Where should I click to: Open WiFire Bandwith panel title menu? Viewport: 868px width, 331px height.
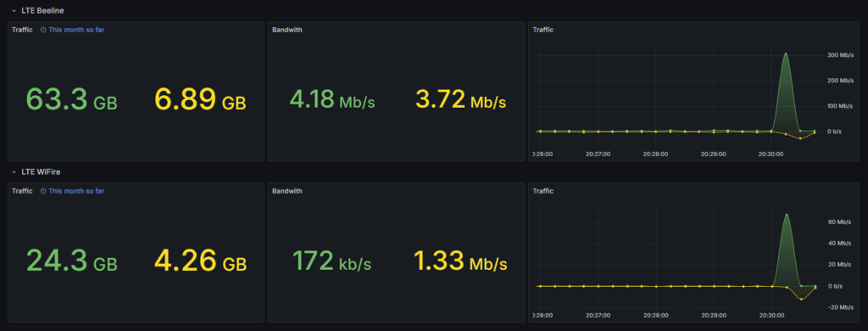pos(287,191)
